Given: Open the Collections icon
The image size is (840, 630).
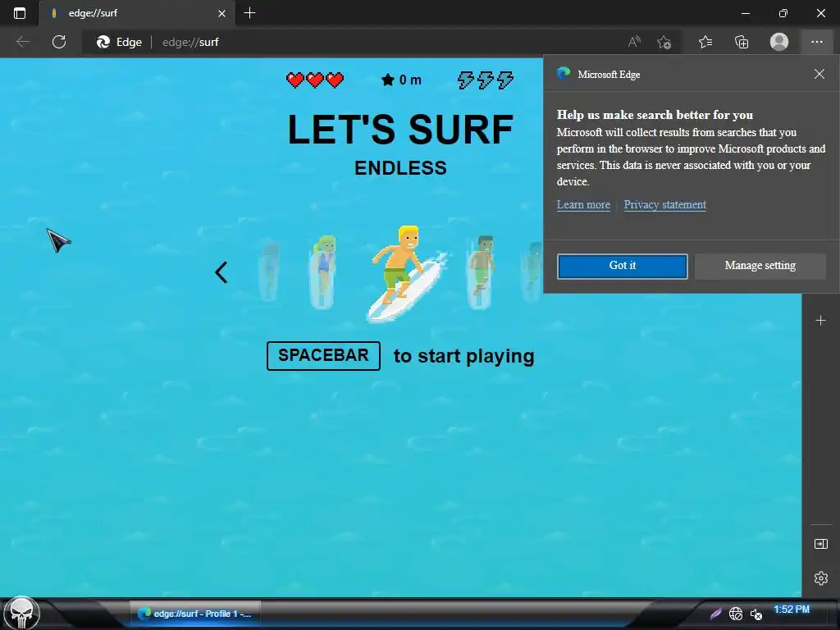Looking at the screenshot, I should 742,42.
